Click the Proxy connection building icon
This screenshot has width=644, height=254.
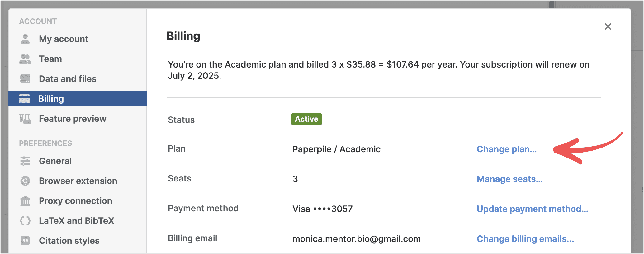click(25, 201)
